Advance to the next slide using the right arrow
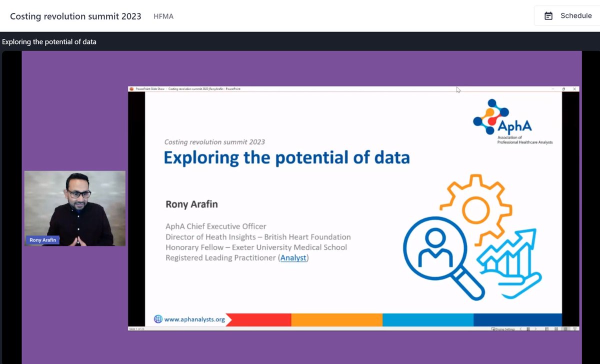 [x=535, y=329]
